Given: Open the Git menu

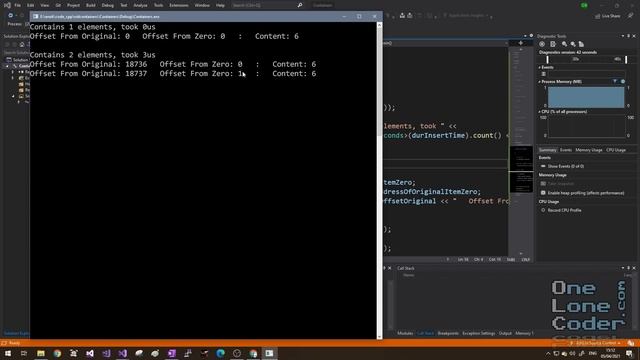Looking at the screenshot, I should point(58,5).
